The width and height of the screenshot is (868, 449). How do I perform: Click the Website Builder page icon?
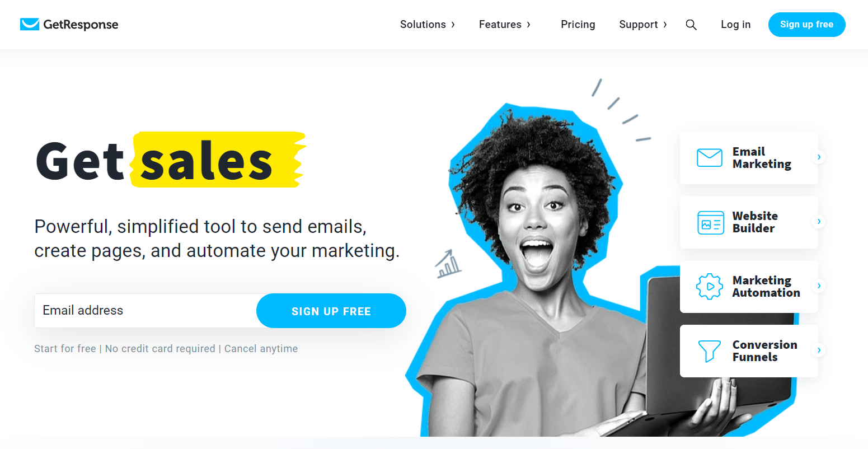tap(711, 222)
